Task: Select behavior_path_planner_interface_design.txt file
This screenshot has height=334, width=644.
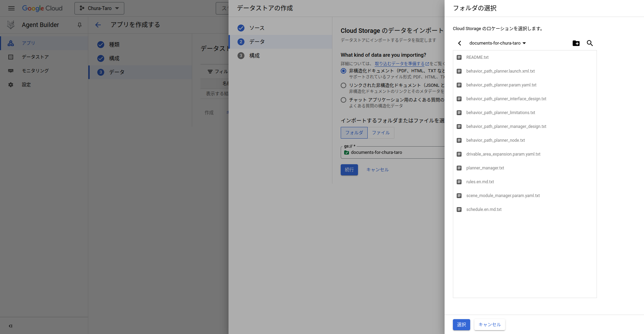Action: [525, 99]
